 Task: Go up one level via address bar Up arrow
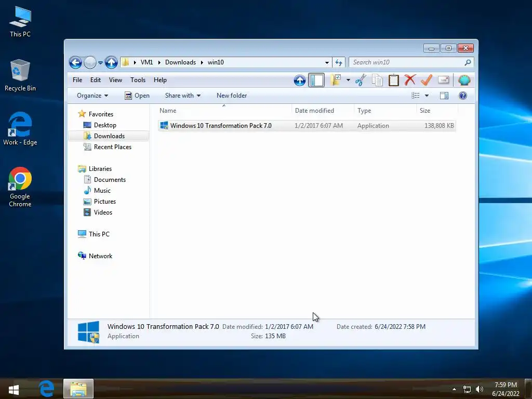coord(111,63)
